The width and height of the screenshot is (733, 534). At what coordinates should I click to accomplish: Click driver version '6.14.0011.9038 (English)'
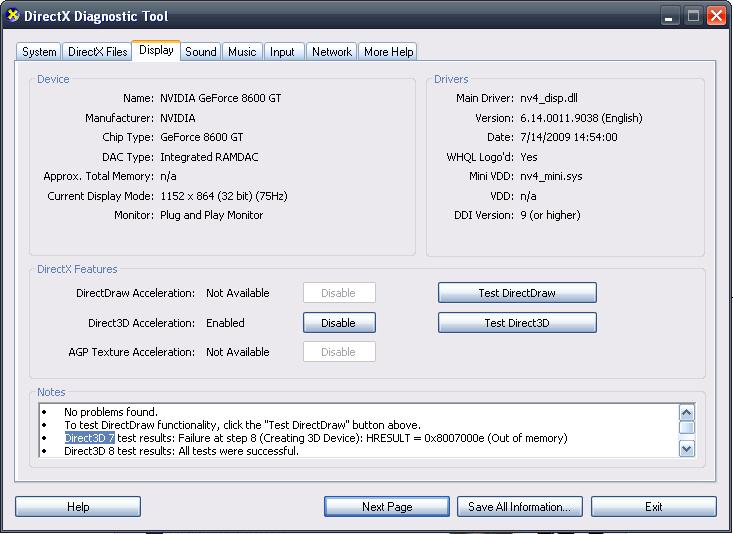pyautogui.click(x=581, y=118)
